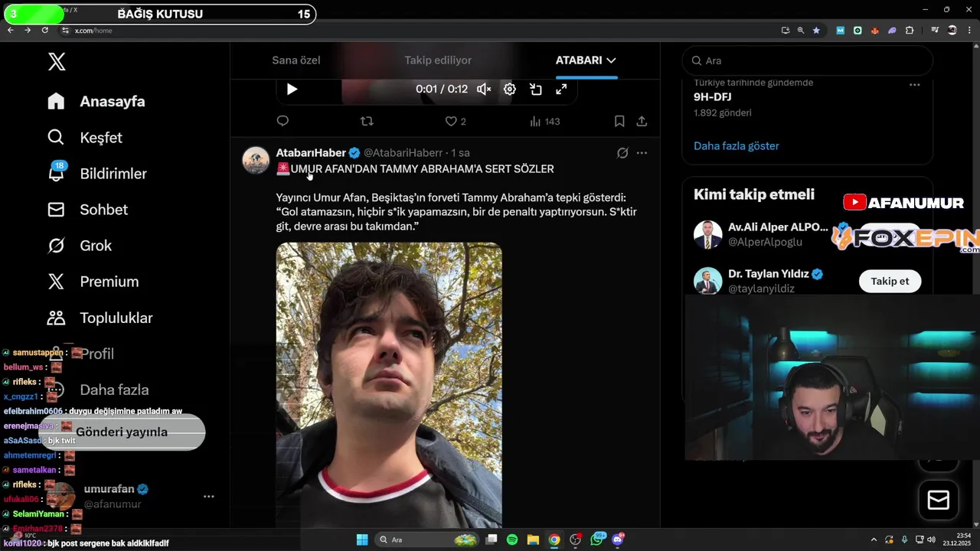Open media control toolbar icon

pyautogui.click(x=936, y=31)
